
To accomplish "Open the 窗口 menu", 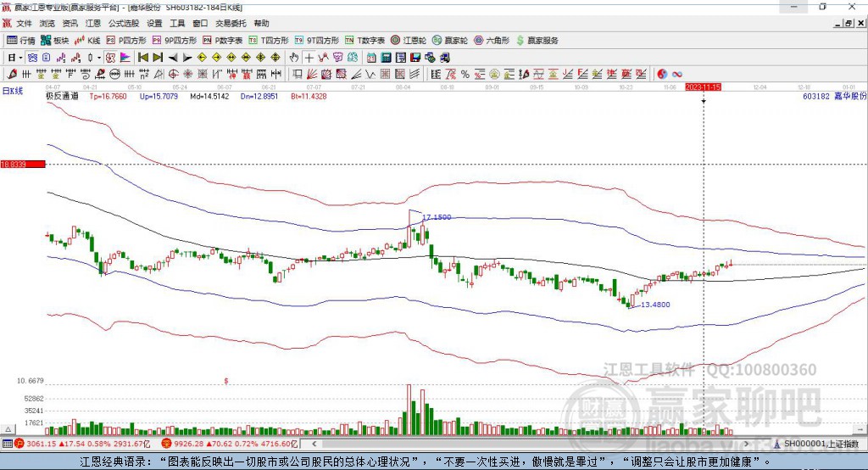I will [x=200, y=23].
